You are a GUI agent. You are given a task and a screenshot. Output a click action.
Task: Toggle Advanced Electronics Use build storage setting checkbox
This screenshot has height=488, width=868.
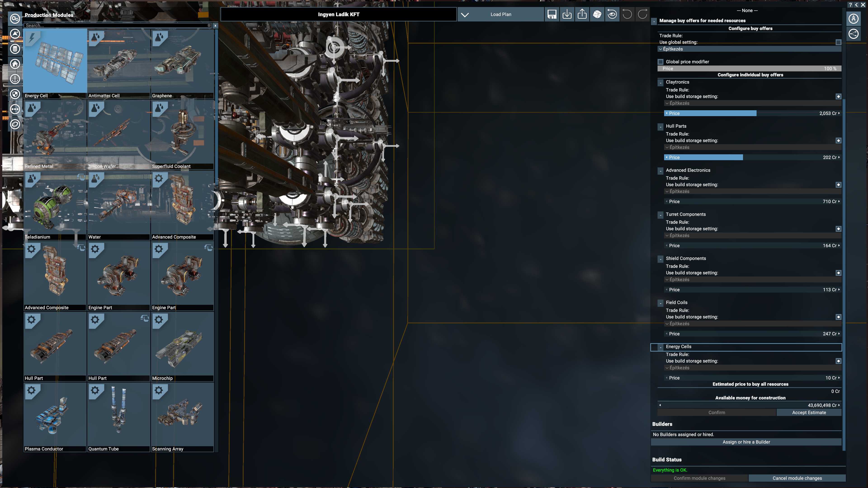click(x=838, y=185)
